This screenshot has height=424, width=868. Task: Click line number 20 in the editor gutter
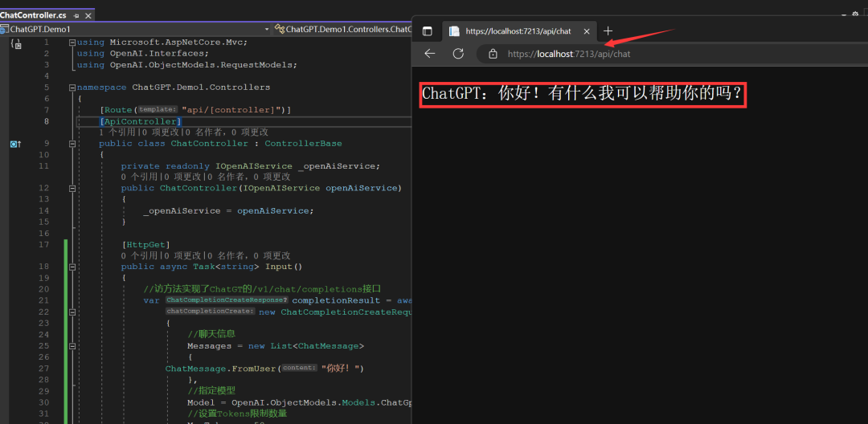44,289
